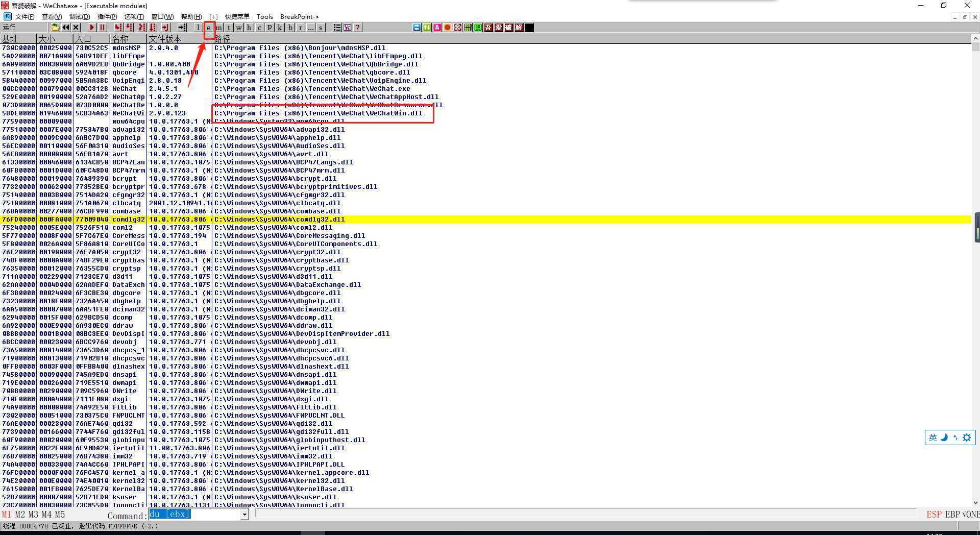Click the pink A plugin icon

click(x=437, y=28)
